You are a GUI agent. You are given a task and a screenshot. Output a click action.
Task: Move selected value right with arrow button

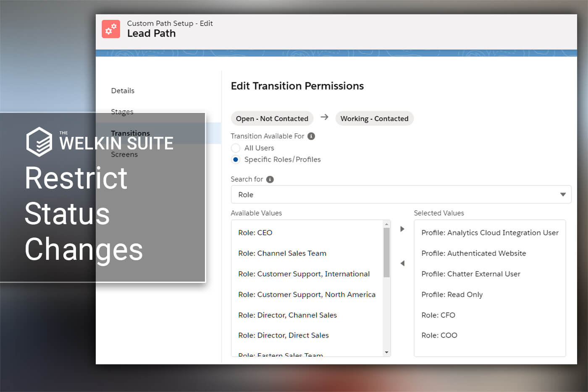[x=402, y=229]
